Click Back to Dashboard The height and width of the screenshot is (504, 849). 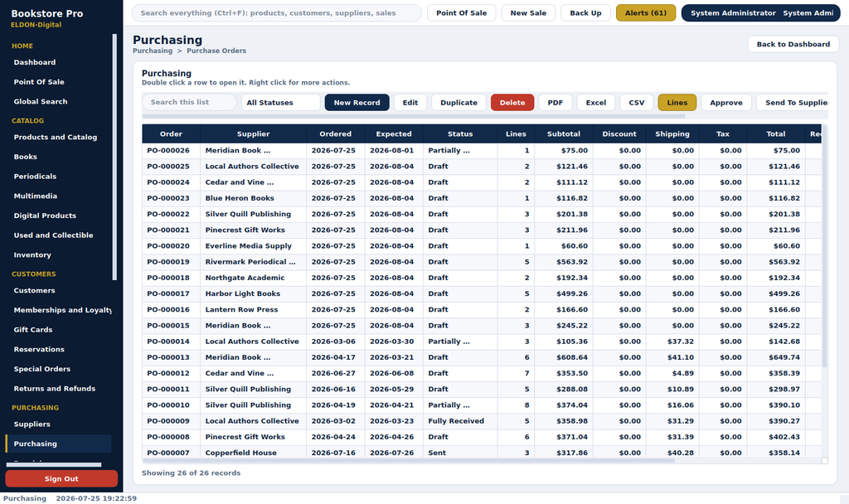click(793, 45)
